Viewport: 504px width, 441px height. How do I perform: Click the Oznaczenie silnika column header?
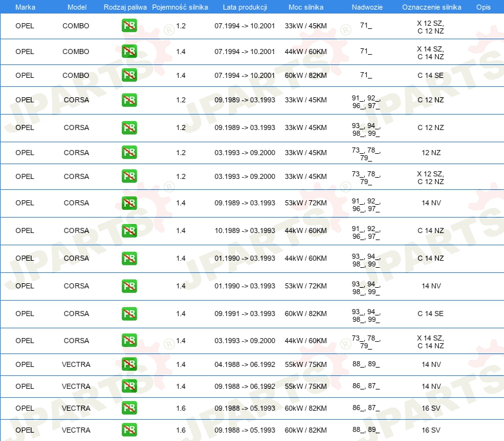(432, 7)
